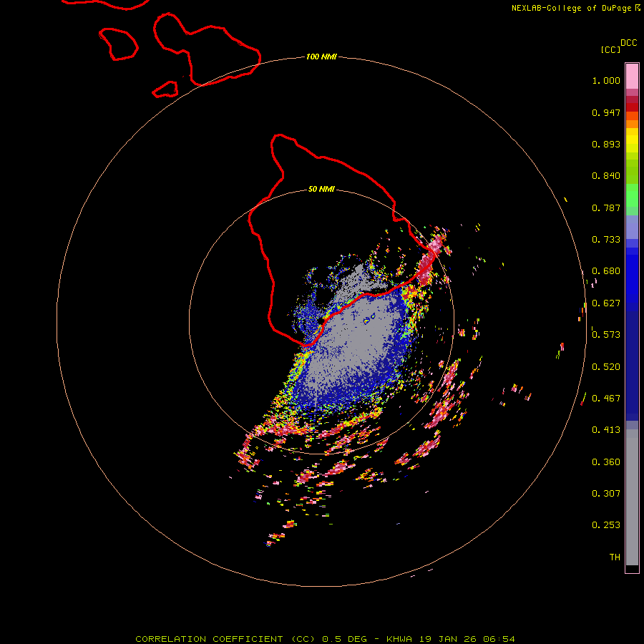Click the 1.000 color scale value
This screenshot has width=644, height=644.
(606, 80)
